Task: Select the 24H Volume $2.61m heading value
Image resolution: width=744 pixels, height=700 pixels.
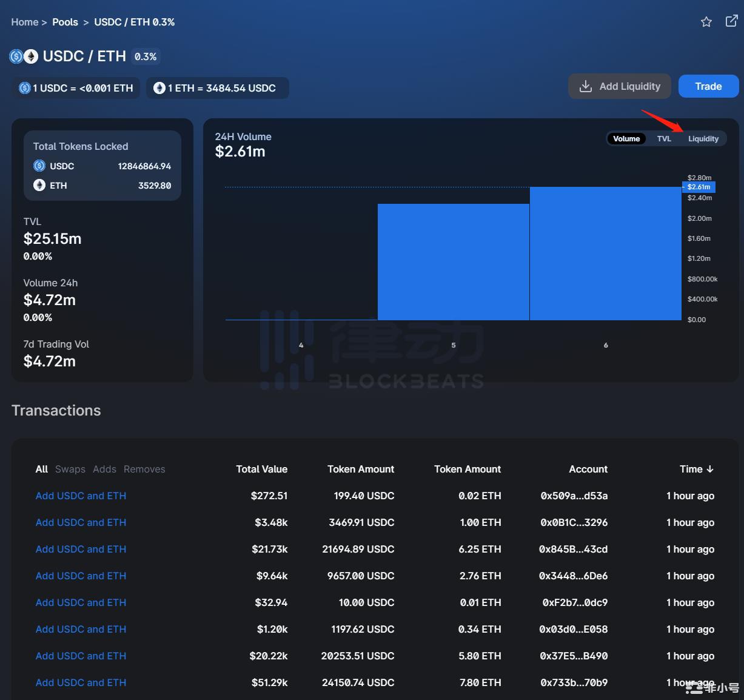Action: 240,151
